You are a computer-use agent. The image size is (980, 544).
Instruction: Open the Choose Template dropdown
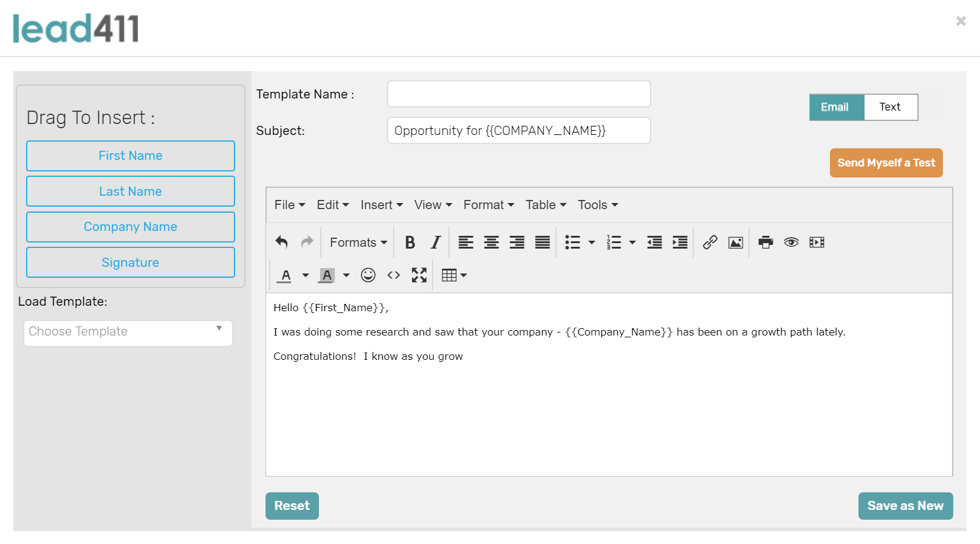(128, 333)
